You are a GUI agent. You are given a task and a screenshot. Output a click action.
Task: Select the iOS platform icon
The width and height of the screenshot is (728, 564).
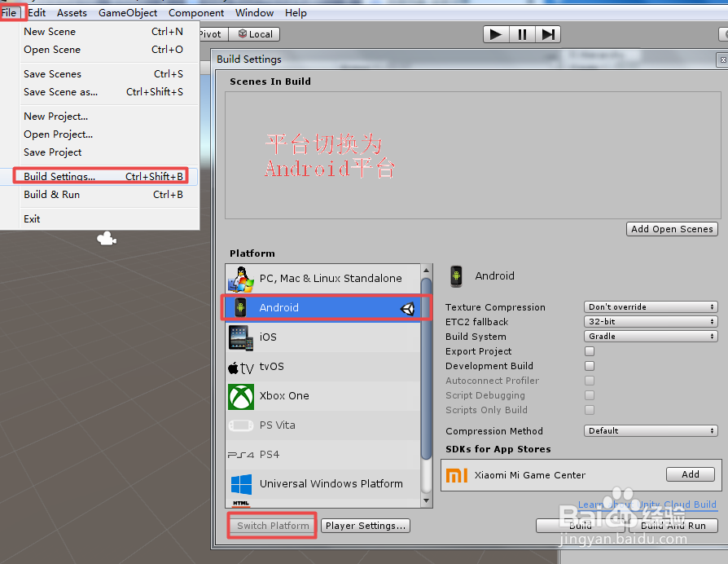[241, 337]
